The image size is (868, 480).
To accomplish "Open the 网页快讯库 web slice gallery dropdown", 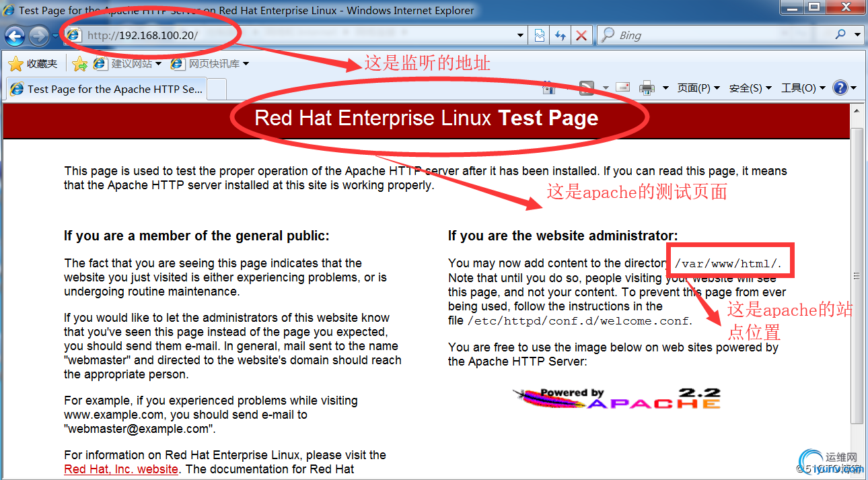I will [210, 64].
